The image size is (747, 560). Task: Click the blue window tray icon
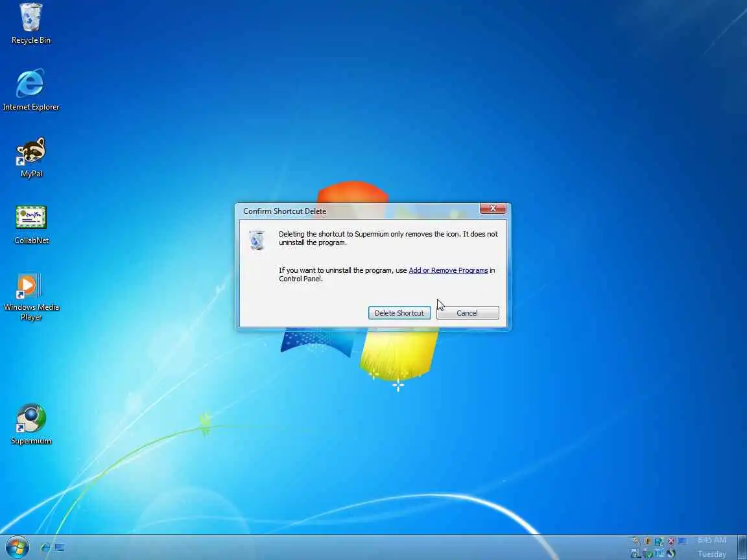[x=683, y=541]
